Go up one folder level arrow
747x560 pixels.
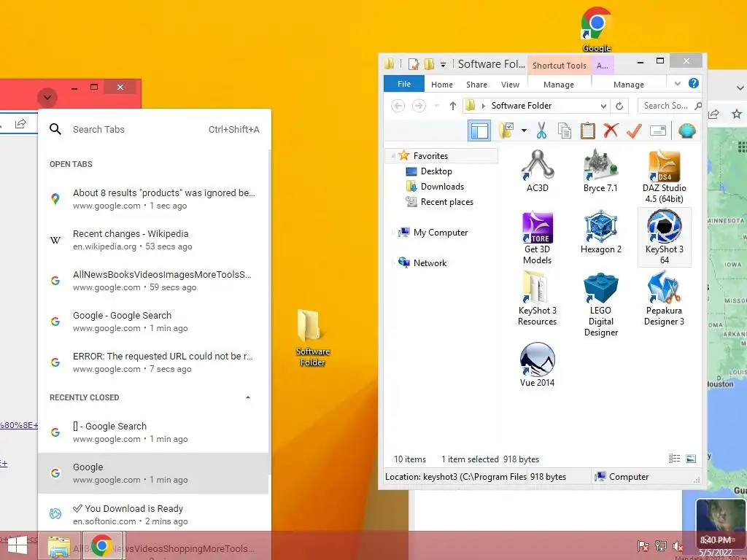pos(452,106)
